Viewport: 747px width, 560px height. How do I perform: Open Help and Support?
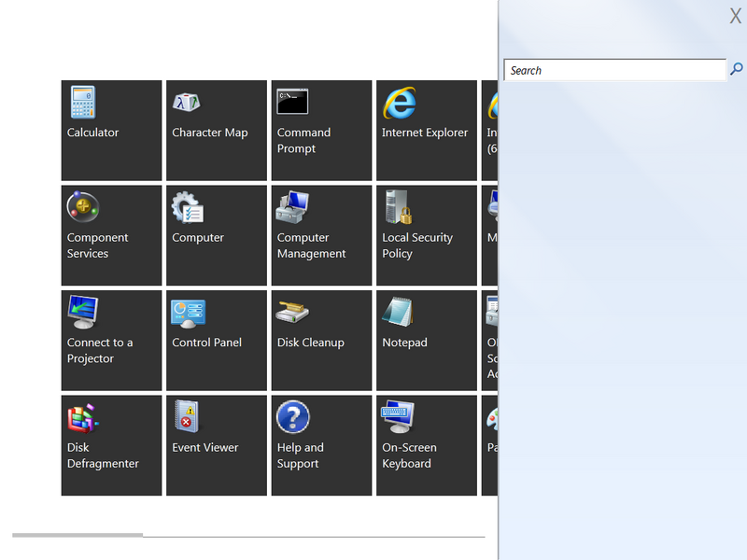click(x=321, y=445)
